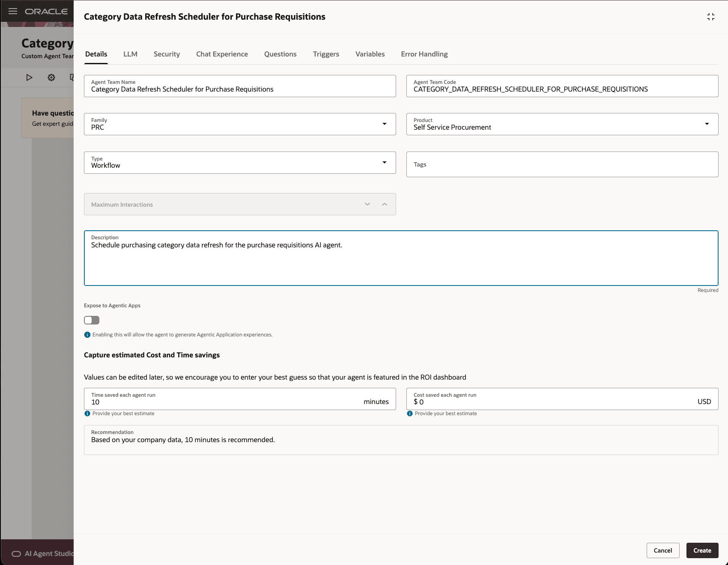Click the info icon beside the cost saved estimate

[x=409, y=413]
